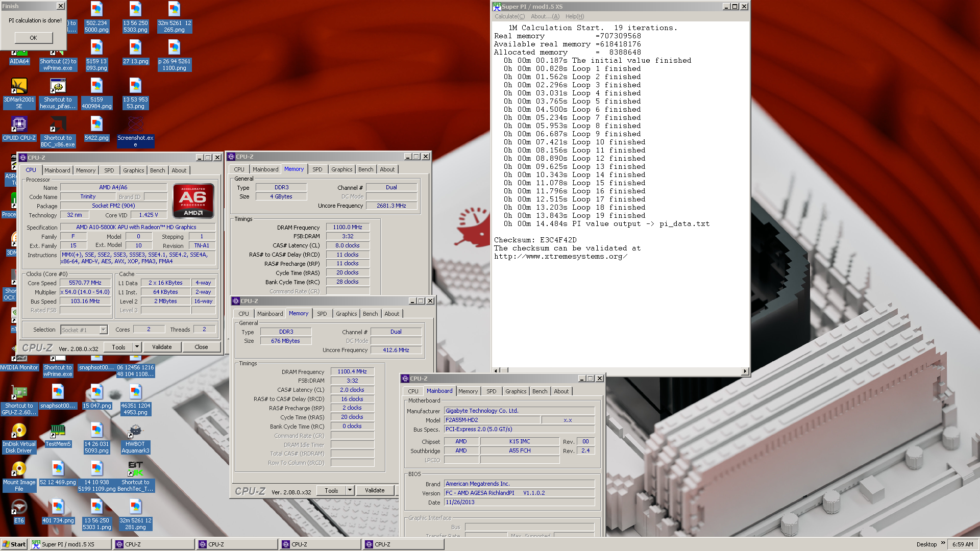Viewport: 980px width, 551px height.
Task: Open 502.234 5000.png file icon
Action: (96, 17)
